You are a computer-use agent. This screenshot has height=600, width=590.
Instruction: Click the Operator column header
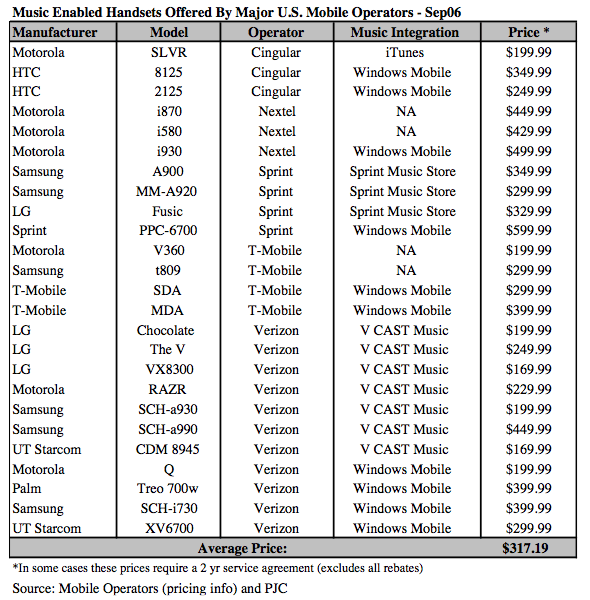(x=276, y=33)
